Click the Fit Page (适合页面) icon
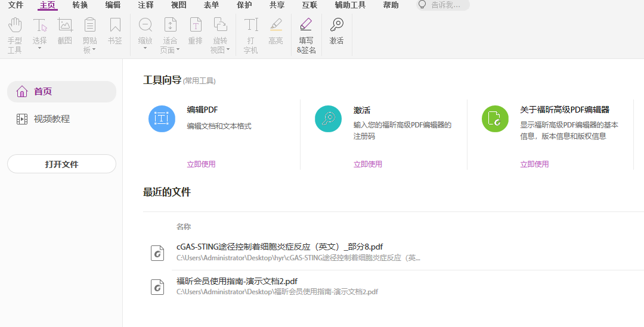 point(170,25)
